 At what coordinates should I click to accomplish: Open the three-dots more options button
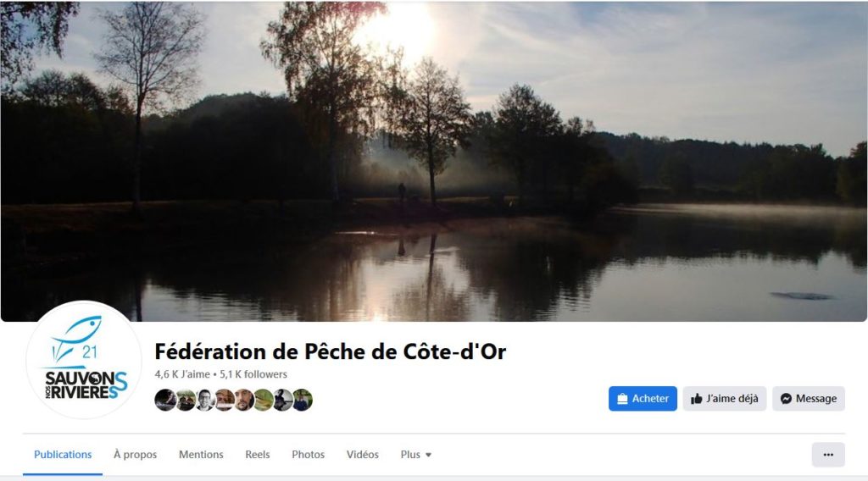828,455
